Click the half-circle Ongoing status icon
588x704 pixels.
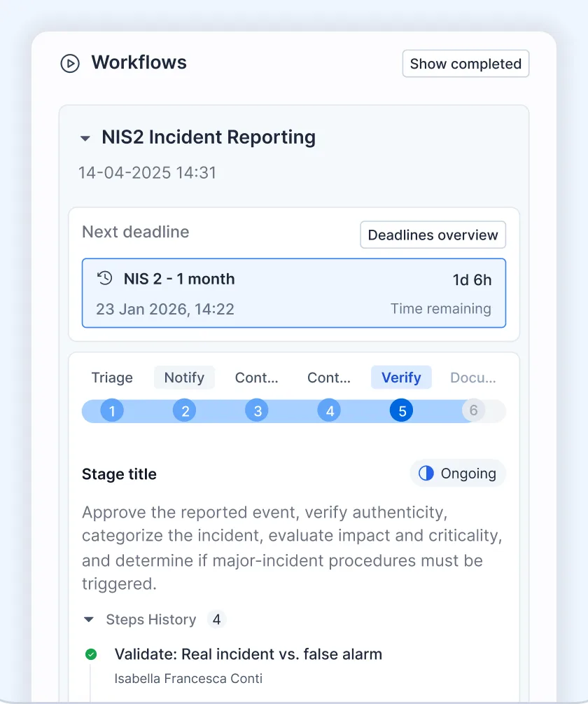pyautogui.click(x=426, y=474)
